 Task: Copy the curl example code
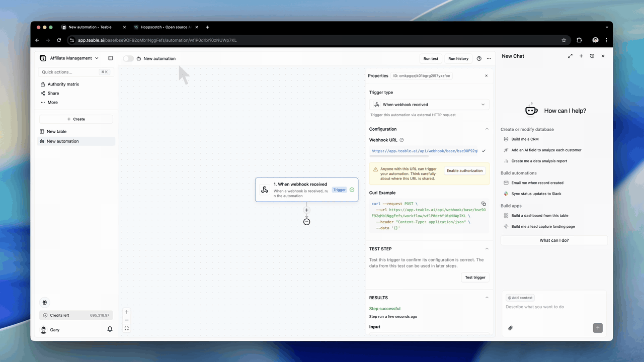coord(484,204)
